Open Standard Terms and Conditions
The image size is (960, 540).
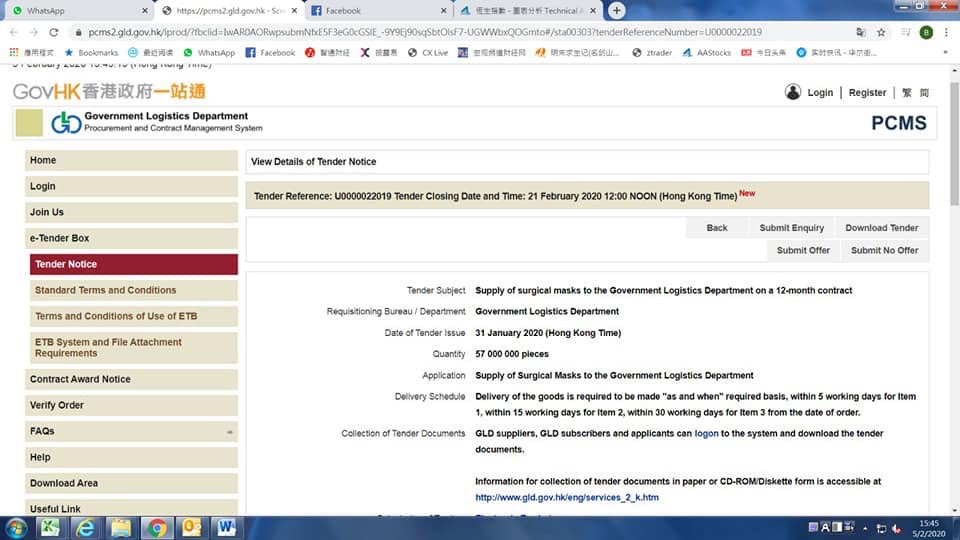click(133, 290)
